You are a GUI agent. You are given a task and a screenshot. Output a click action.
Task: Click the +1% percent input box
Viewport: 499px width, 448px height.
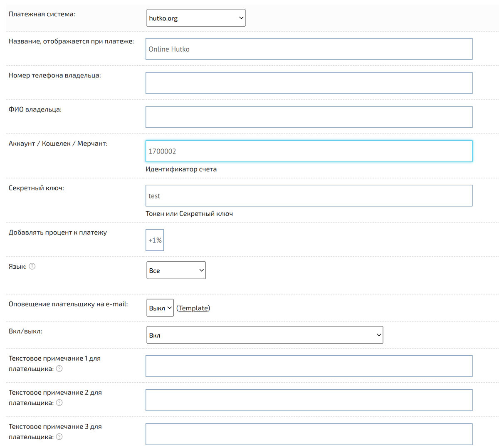pos(155,240)
